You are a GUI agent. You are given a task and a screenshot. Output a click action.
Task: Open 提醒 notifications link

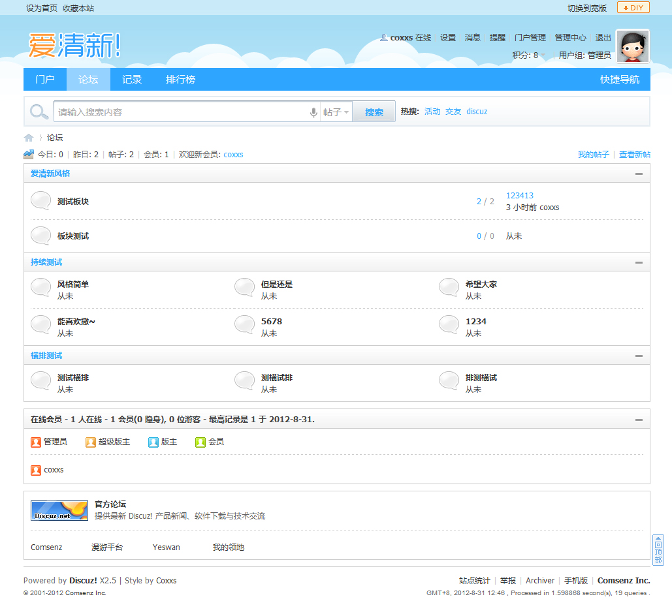click(497, 38)
